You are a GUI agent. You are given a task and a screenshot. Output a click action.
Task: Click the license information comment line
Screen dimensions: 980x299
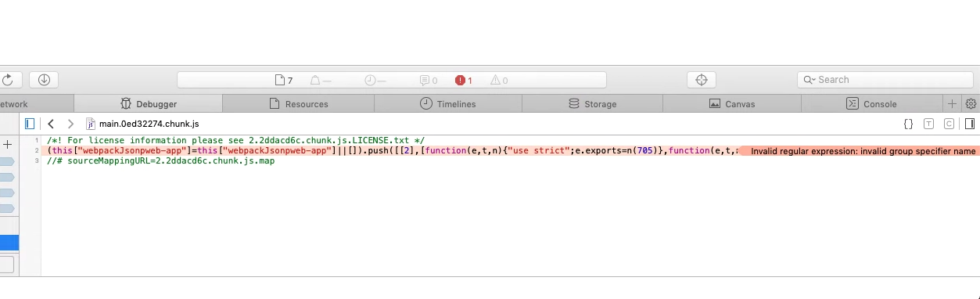(x=235, y=140)
